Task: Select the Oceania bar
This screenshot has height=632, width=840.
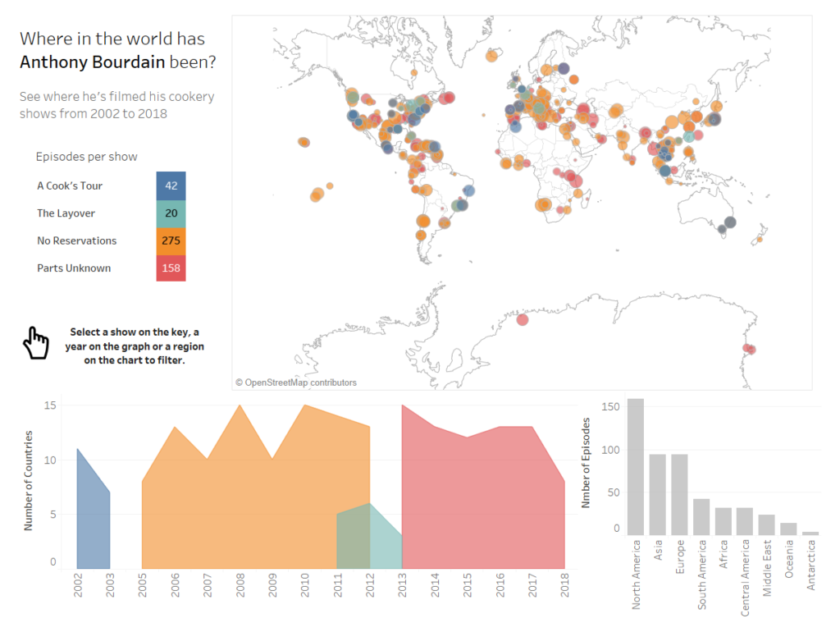Action: point(788,529)
